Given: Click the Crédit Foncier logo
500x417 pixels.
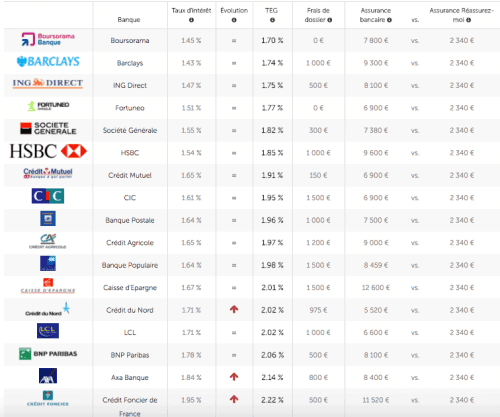Looking at the screenshot, I should [x=48, y=399].
